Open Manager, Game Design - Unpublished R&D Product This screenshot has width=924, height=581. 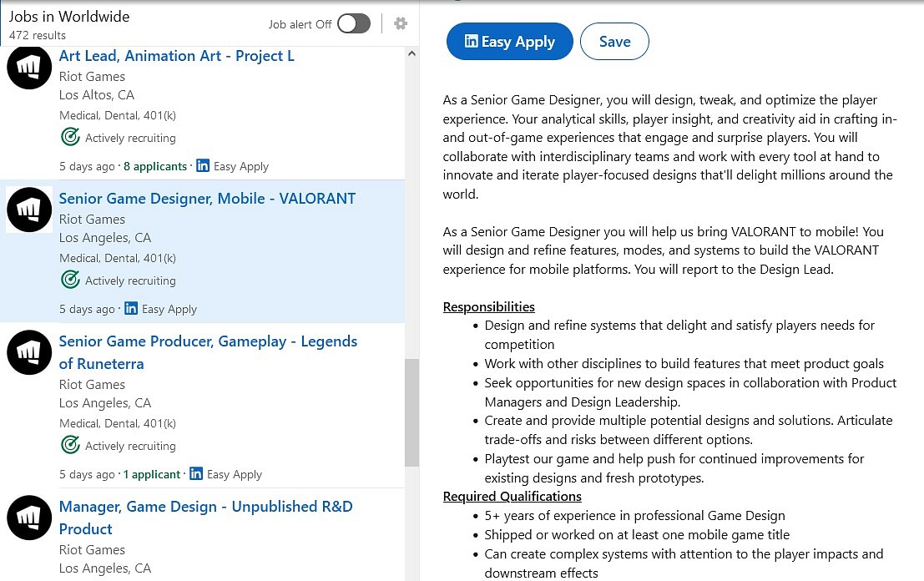[x=205, y=518]
